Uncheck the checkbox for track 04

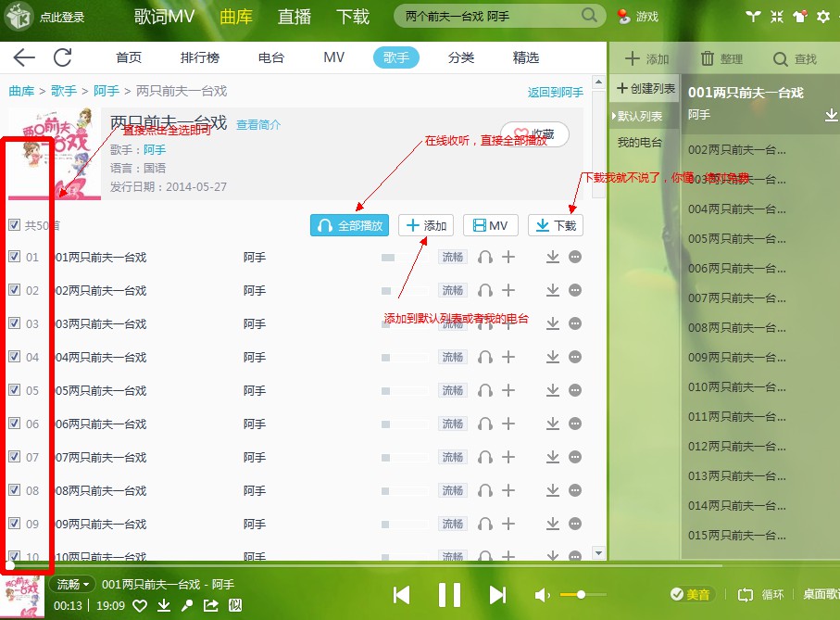[14, 358]
